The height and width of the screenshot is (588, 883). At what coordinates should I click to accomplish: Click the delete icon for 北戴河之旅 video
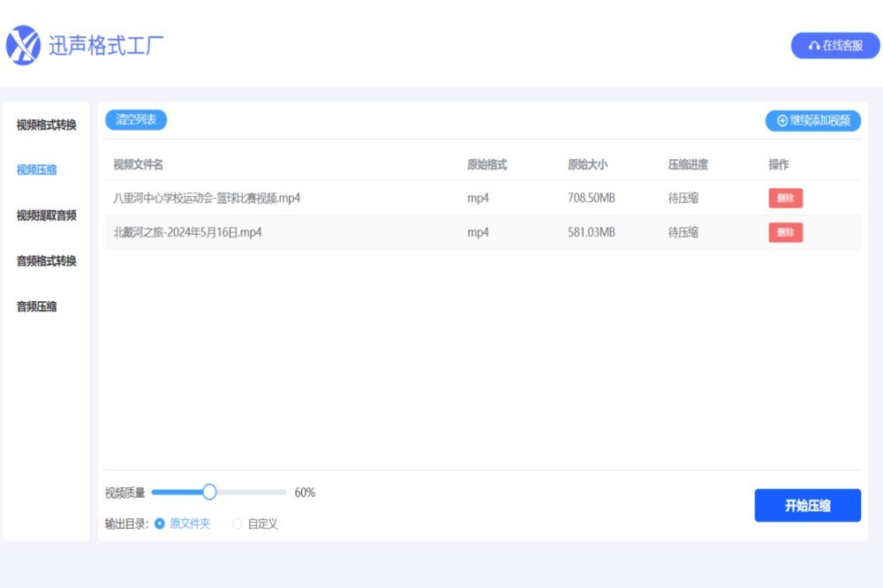tap(785, 232)
